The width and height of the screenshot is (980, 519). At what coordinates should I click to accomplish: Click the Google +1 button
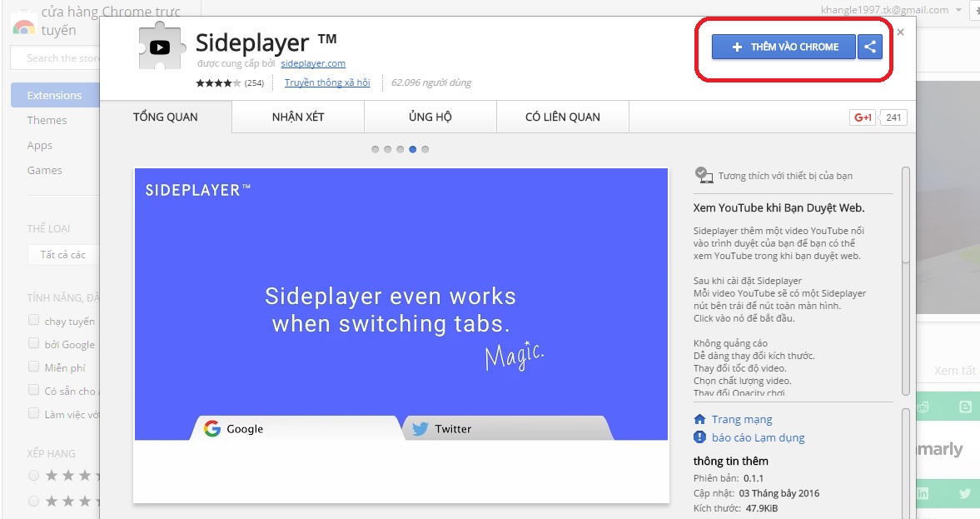(863, 117)
